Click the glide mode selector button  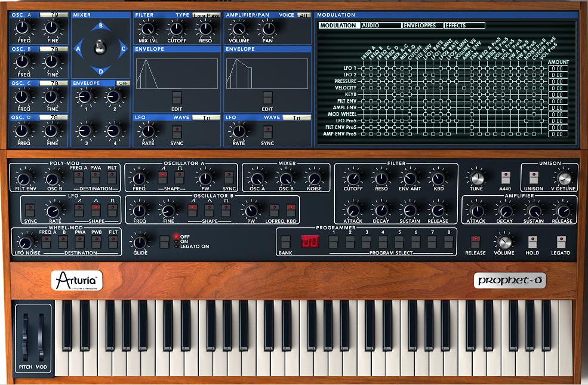tap(164, 242)
